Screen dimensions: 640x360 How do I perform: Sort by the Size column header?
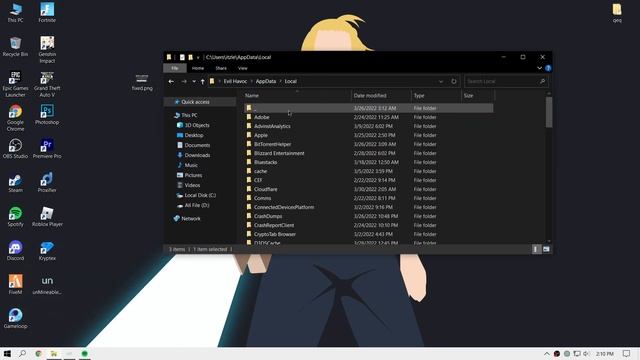click(478, 96)
